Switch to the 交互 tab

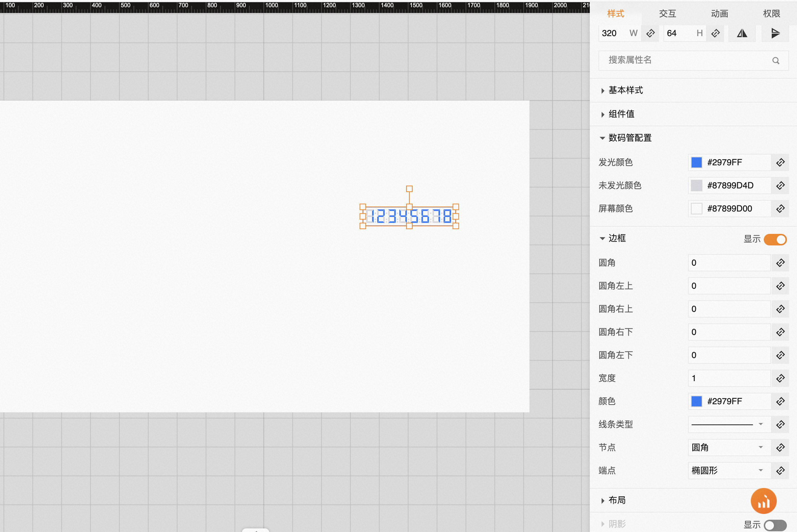point(667,14)
